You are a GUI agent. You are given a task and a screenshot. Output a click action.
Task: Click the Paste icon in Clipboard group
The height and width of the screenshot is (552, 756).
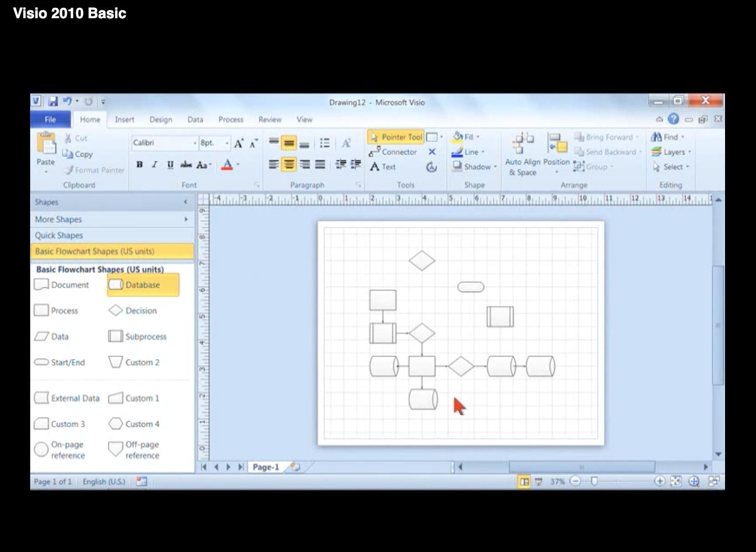(x=46, y=143)
